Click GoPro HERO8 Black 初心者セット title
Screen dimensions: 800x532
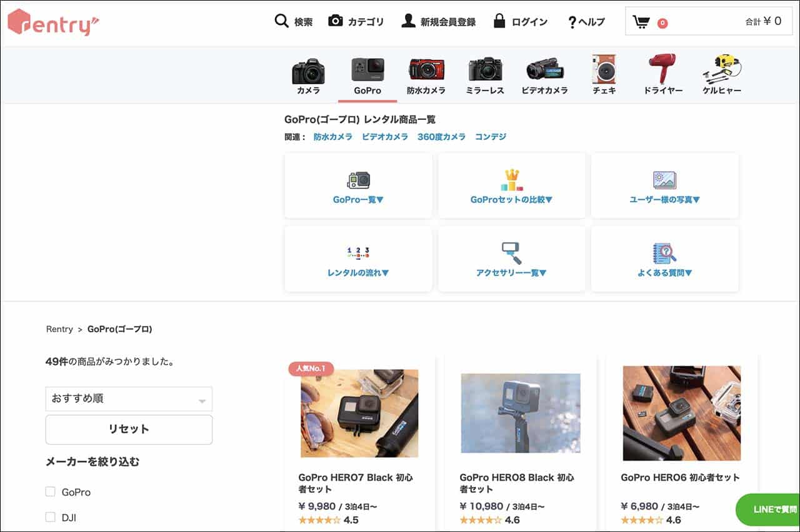pos(517,483)
